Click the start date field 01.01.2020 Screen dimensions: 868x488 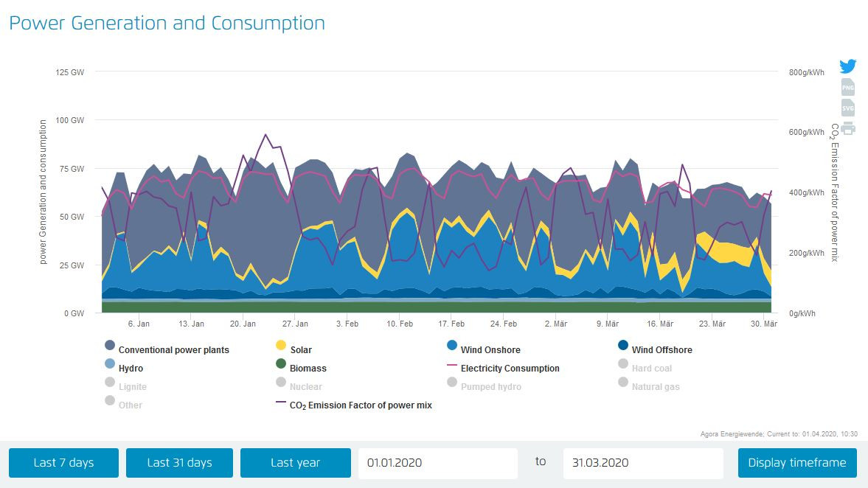(x=438, y=463)
